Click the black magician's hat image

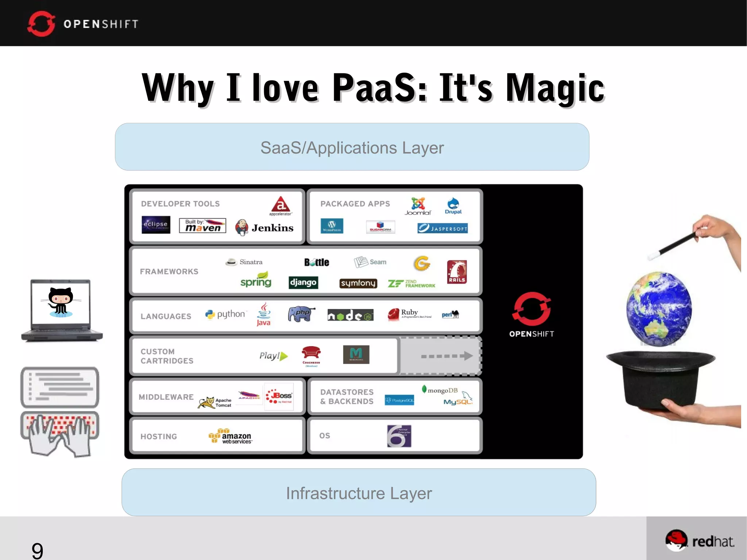pos(661,381)
